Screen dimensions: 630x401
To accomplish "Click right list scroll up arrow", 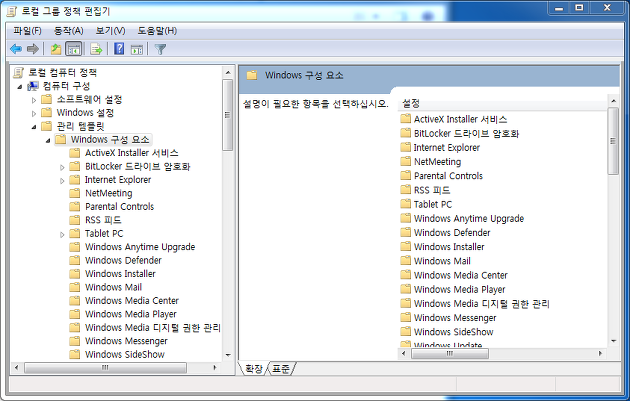I will 613,100.
